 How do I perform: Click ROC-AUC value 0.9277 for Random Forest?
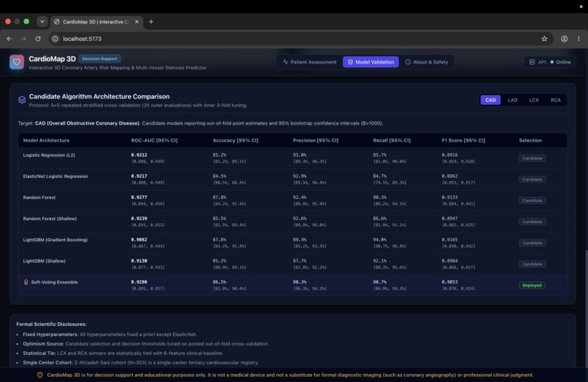(x=139, y=197)
